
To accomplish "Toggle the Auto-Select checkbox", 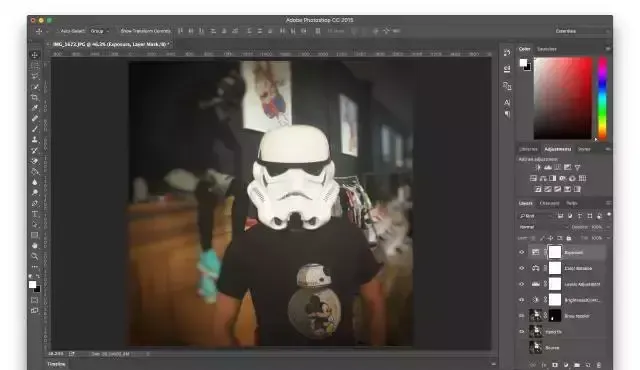I will click(x=58, y=31).
